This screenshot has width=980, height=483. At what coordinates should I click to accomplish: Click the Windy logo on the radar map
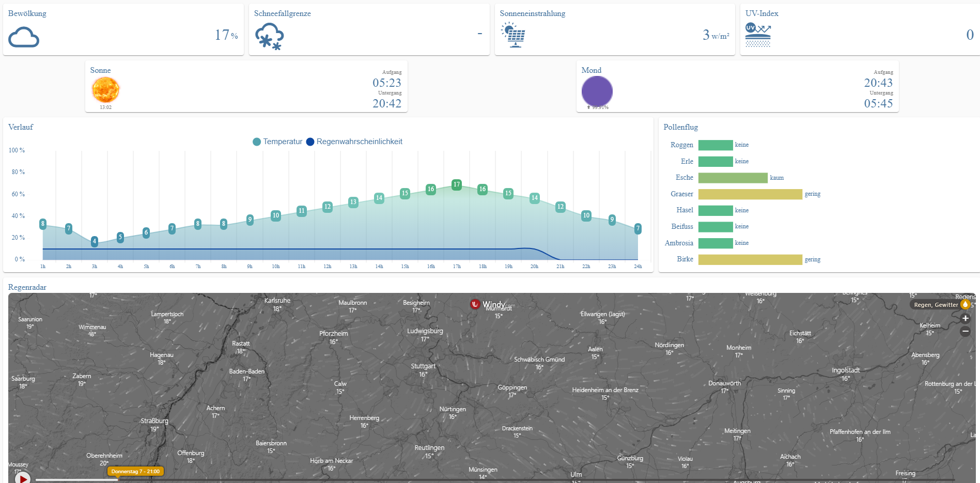(492, 304)
